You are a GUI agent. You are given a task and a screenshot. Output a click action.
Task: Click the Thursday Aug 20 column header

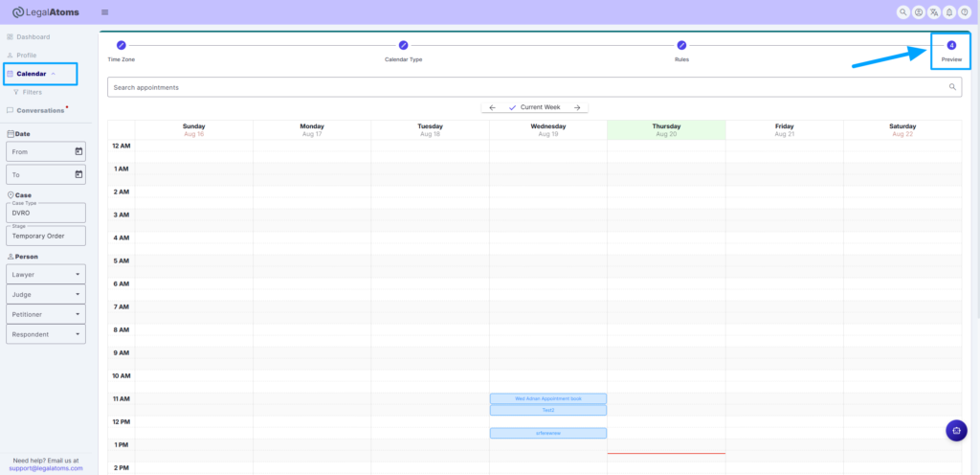(666, 130)
